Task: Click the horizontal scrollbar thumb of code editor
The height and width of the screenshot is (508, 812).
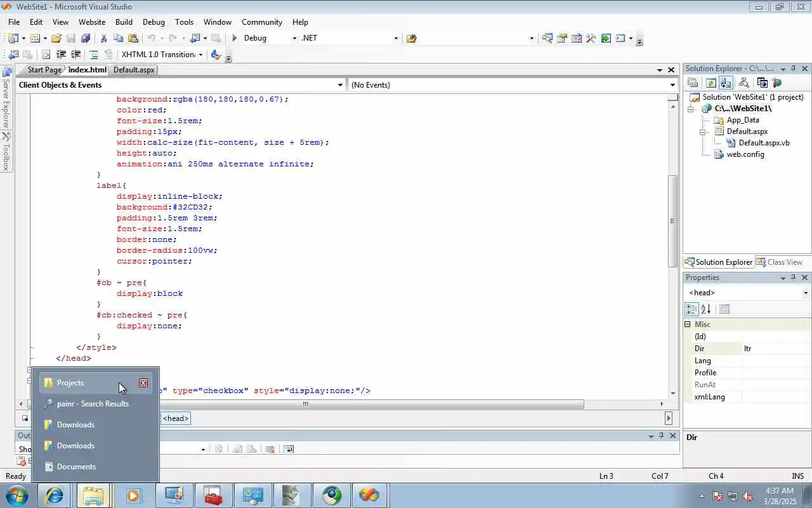Action: click(306, 404)
